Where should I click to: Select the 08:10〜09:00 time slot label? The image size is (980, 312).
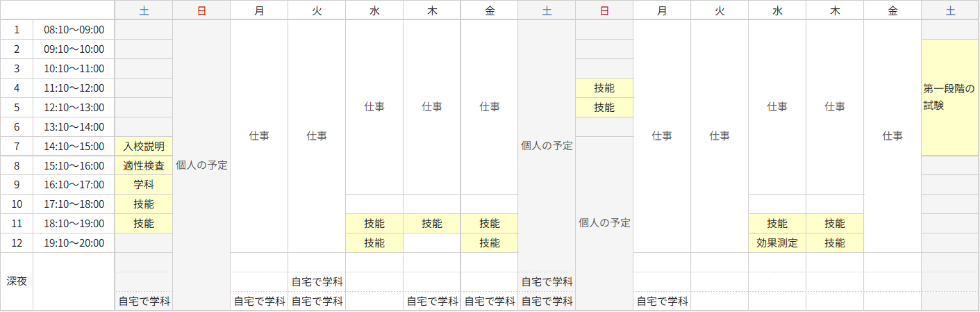pyautogui.click(x=74, y=30)
